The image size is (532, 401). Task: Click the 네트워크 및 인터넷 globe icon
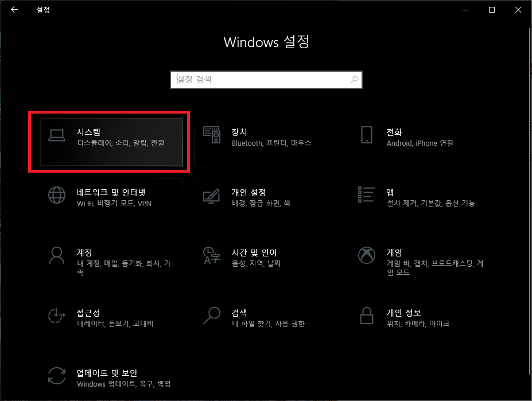[57, 195]
